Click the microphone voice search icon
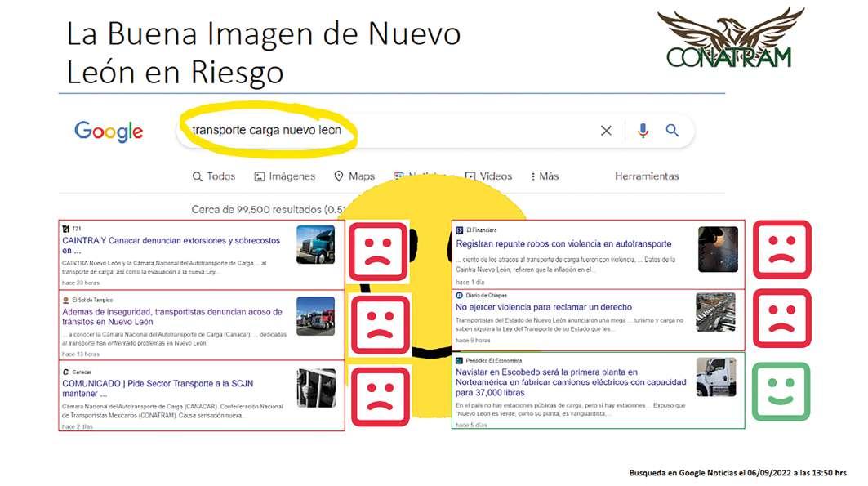This screenshot has height=486, width=868. 643,131
